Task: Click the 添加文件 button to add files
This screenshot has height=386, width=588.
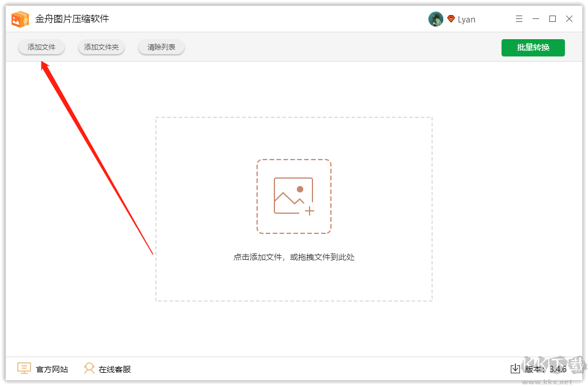Action: pyautogui.click(x=41, y=47)
